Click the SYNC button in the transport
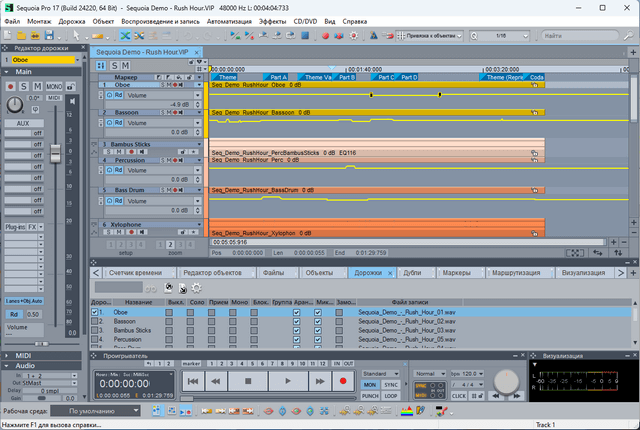The image size is (640, 430). tap(392, 384)
